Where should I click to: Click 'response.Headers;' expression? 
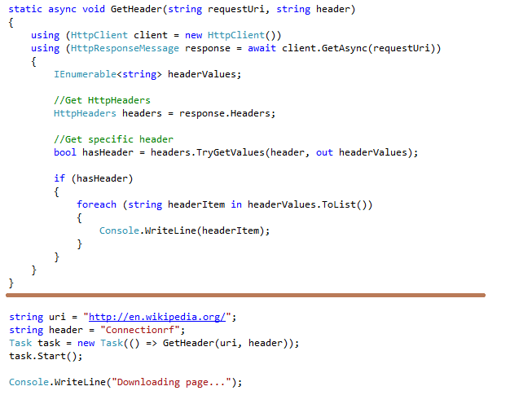click(227, 113)
